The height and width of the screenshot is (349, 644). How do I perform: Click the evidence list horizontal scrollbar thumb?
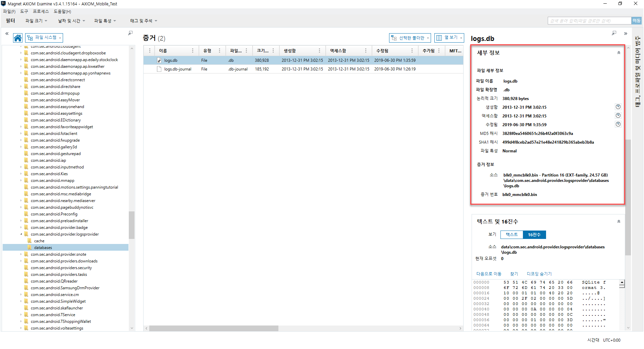point(214,328)
